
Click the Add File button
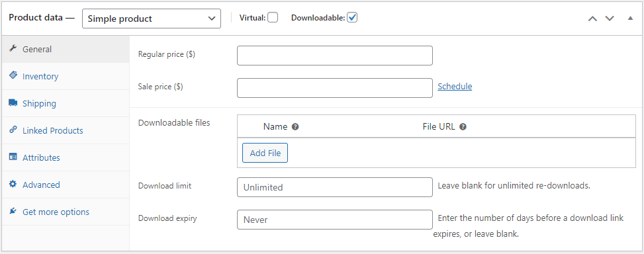click(x=265, y=153)
